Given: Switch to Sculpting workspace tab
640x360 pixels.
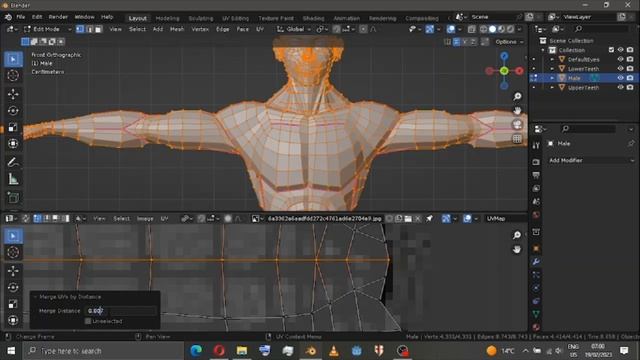Looking at the screenshot, I should [x=201, y=18].
